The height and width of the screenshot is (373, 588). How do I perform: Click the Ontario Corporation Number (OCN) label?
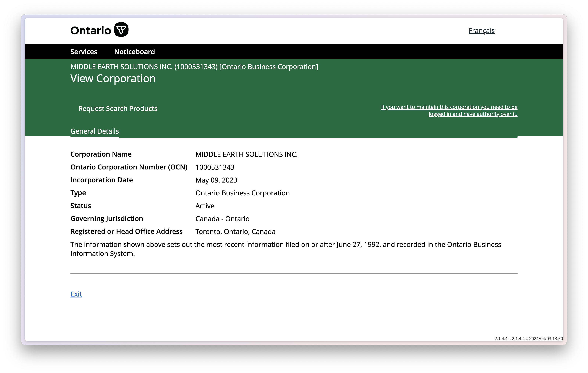[x=129, y=167]
